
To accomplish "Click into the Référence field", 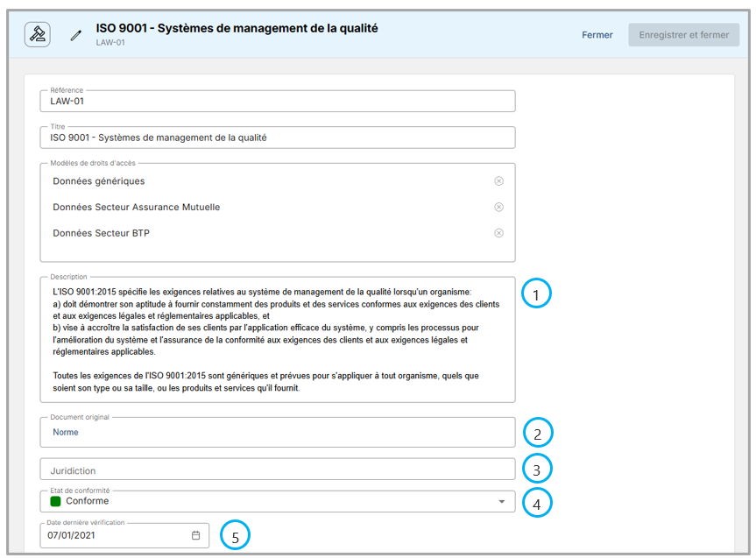I will pyautogui.click(x=277, y=102).
